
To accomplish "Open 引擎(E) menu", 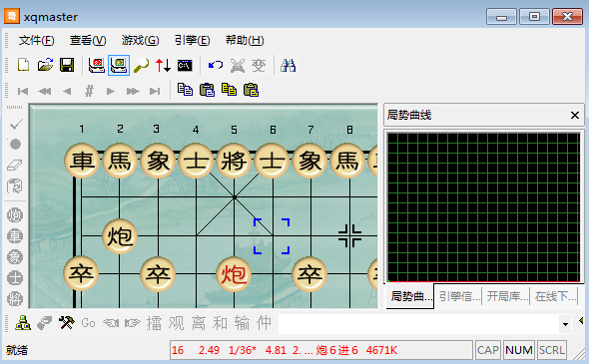I will point(192,40).
